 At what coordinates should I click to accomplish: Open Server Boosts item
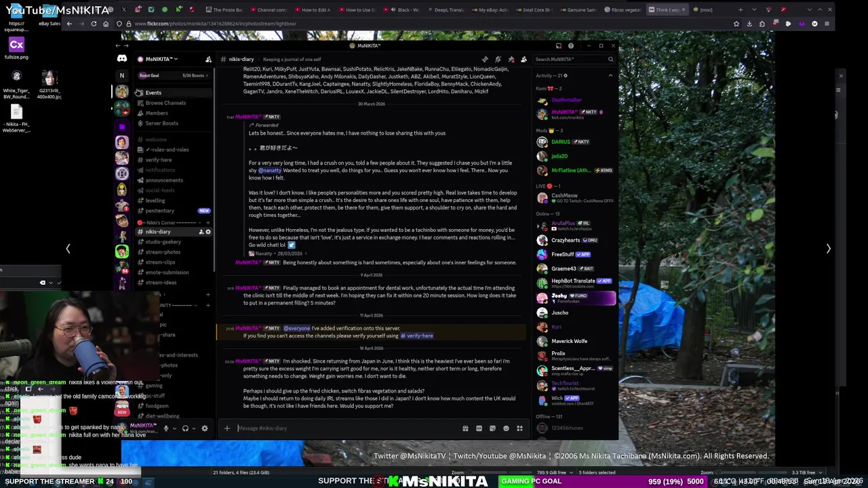click(x=174, y=123)
